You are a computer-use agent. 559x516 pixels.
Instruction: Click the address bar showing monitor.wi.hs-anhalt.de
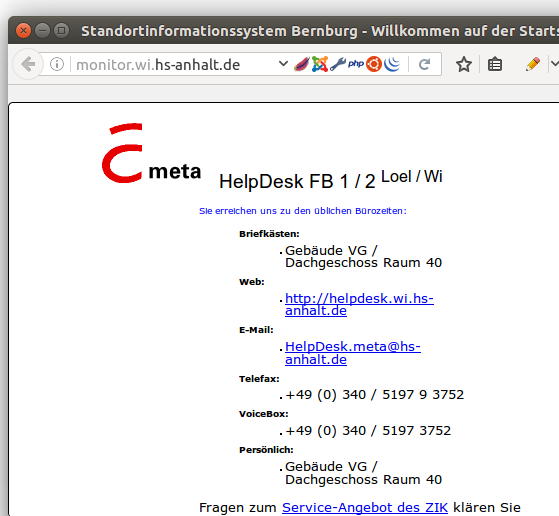(158, 65)
